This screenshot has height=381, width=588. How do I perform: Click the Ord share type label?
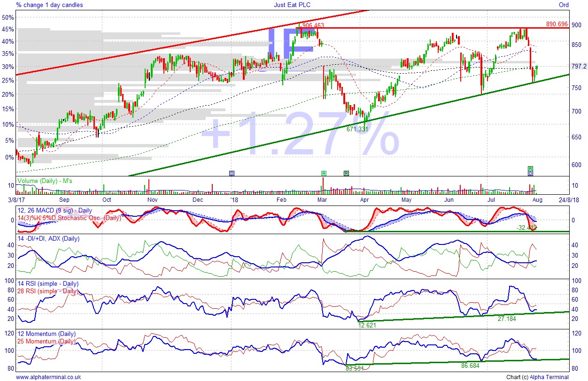564,5
